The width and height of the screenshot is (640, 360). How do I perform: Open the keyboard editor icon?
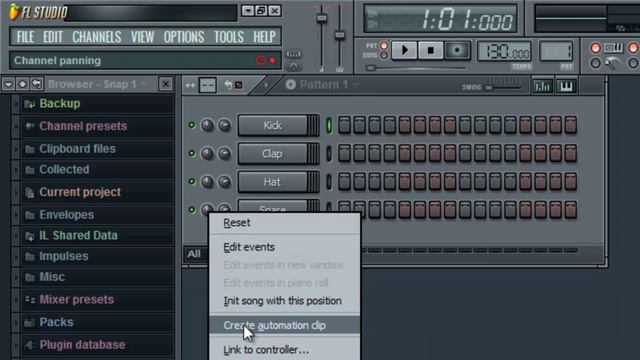coord(566,86)
